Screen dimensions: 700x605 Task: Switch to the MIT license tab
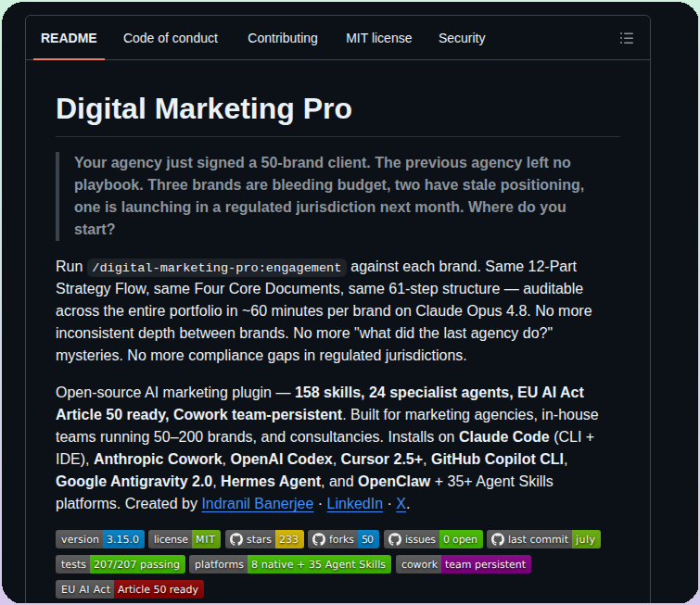pos(378,38)
